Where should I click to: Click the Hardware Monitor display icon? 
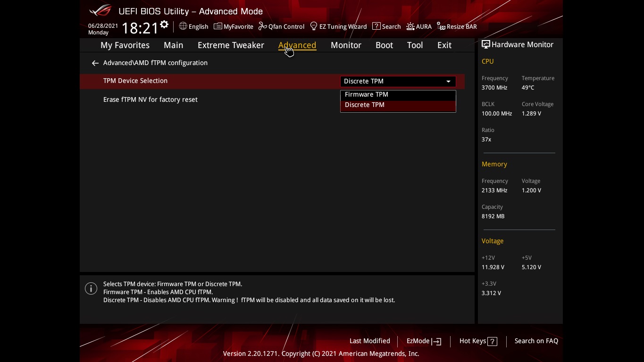pyautogui.click(x=486, y=44)
